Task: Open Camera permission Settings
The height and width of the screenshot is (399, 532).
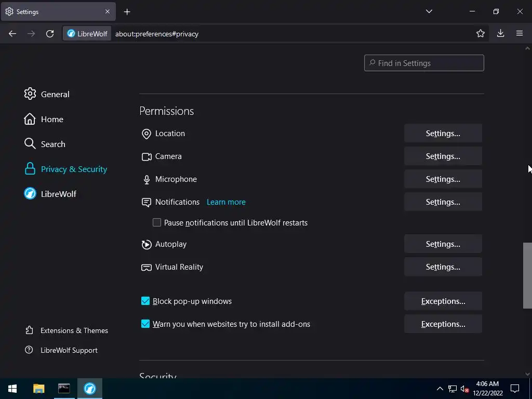Action: (443, 156)
